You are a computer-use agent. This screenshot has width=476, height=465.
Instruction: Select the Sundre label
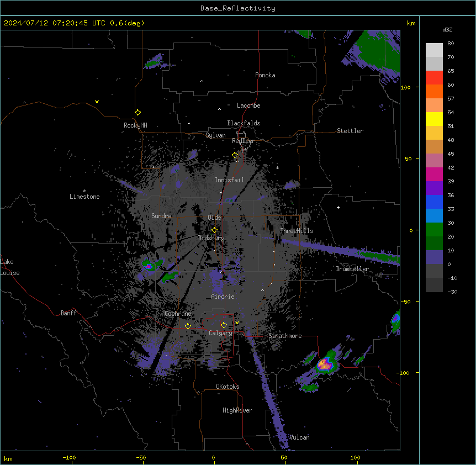161,216
